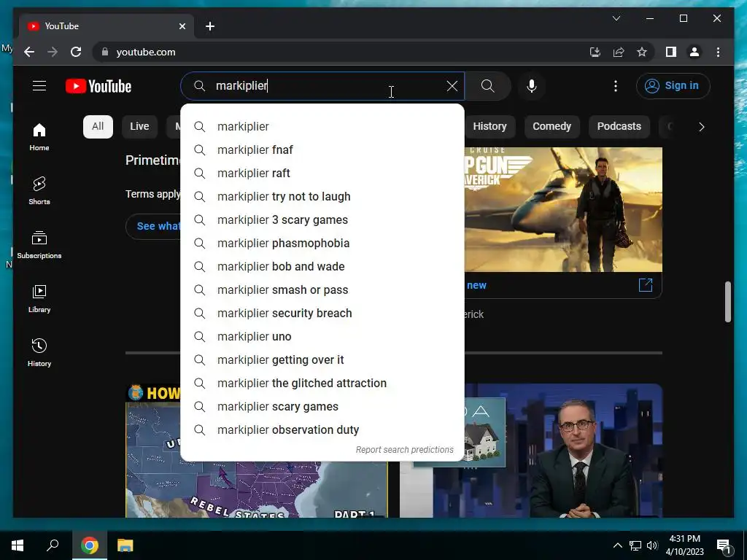Click the browser forward arrow
Screen dimensions: 747x560
click(x=53, y=52)
